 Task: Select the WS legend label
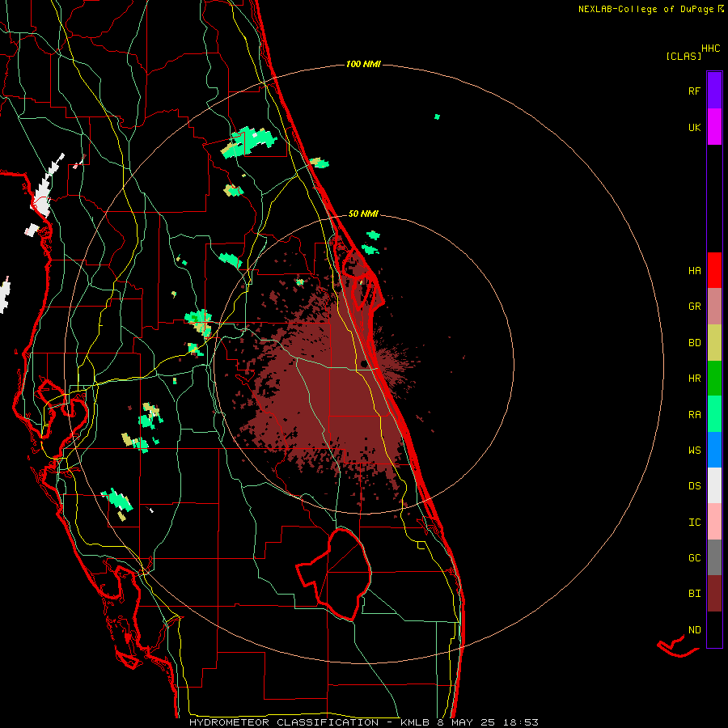pos(694,451)
